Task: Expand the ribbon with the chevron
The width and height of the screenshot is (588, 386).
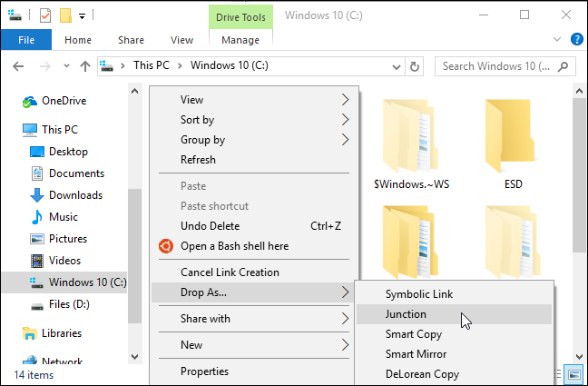Action: pos(559,39)
